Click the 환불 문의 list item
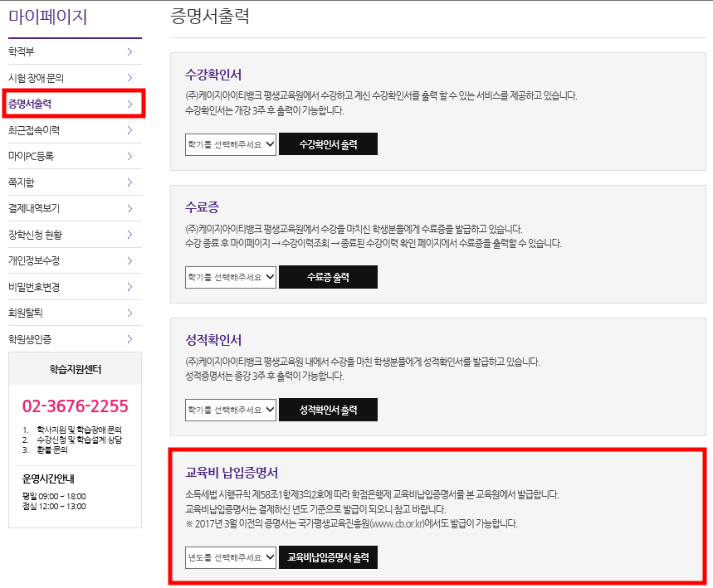Viewport: 713px width, 588px height. 52,450
